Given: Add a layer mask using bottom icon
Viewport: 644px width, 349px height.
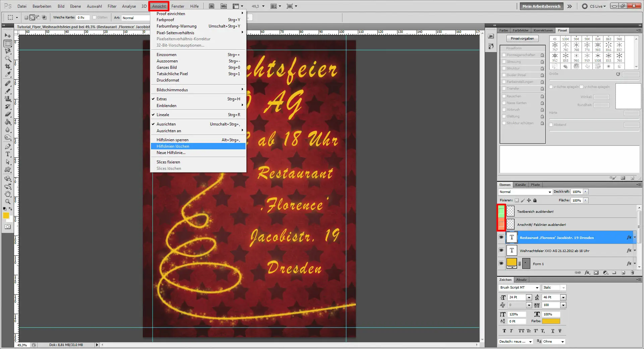Looking at the screenshot, I should [596, 272].
